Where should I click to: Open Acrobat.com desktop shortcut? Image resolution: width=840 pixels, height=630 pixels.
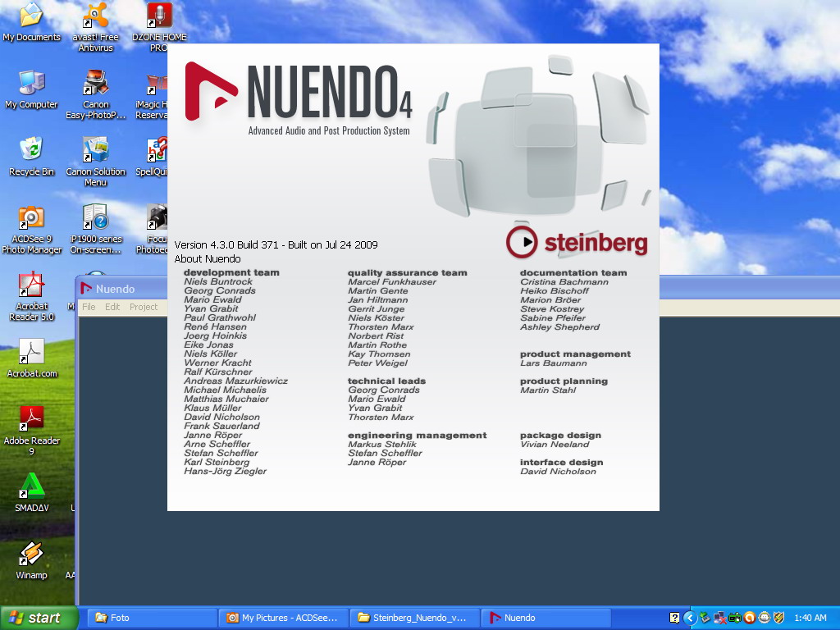coord(31,358)
